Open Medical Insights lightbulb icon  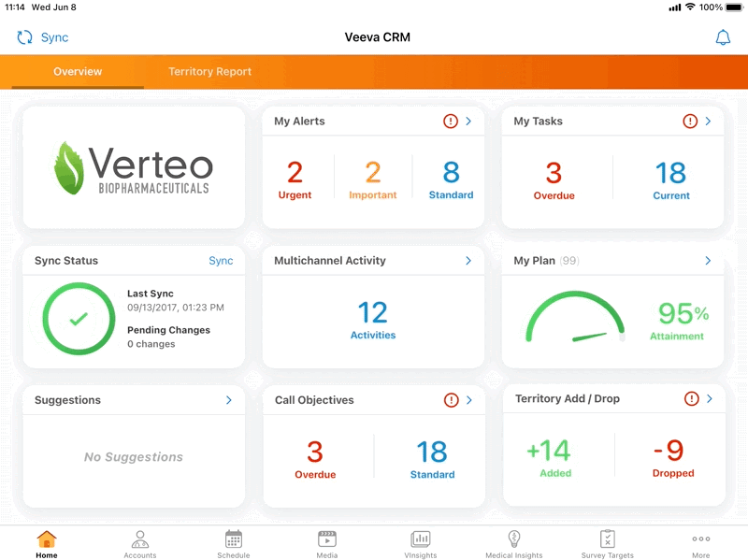point(514,539)
